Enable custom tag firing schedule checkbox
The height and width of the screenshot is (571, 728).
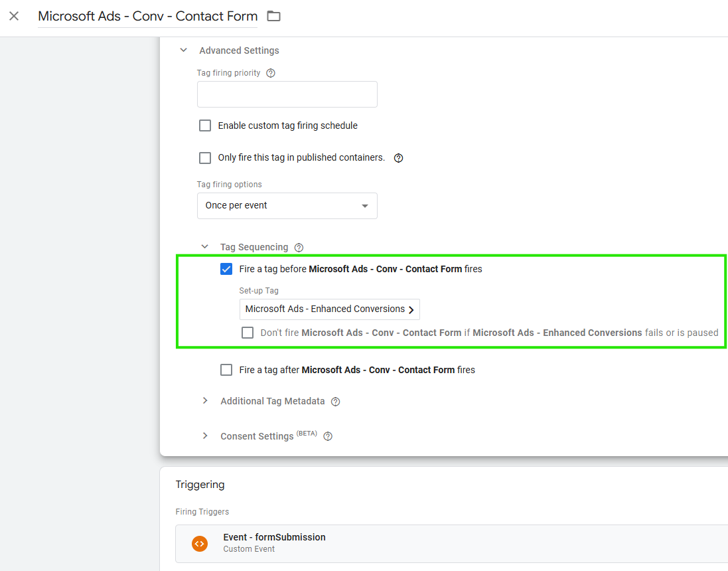[205, 125]
